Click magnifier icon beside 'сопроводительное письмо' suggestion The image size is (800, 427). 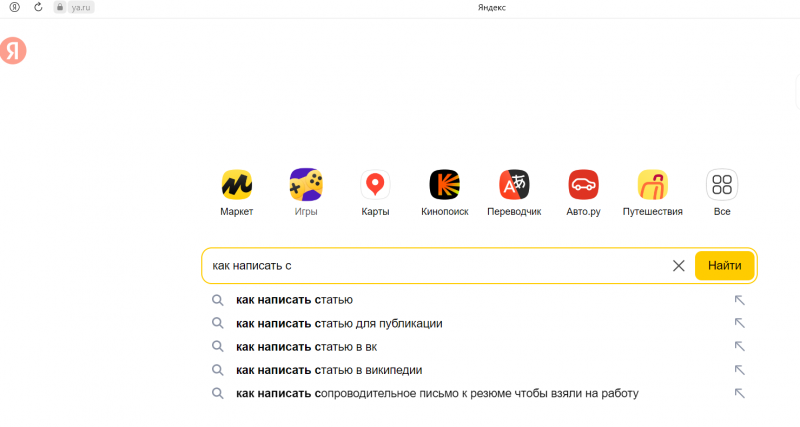(x=218, y=393)
